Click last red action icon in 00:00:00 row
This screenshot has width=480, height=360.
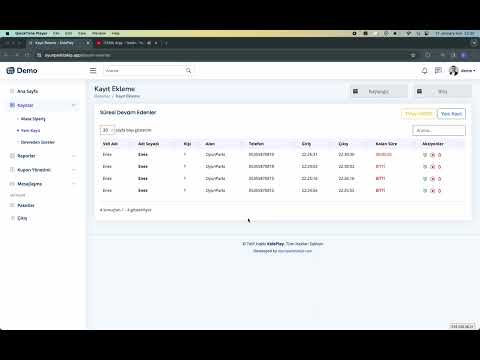(x=439, y=155)
